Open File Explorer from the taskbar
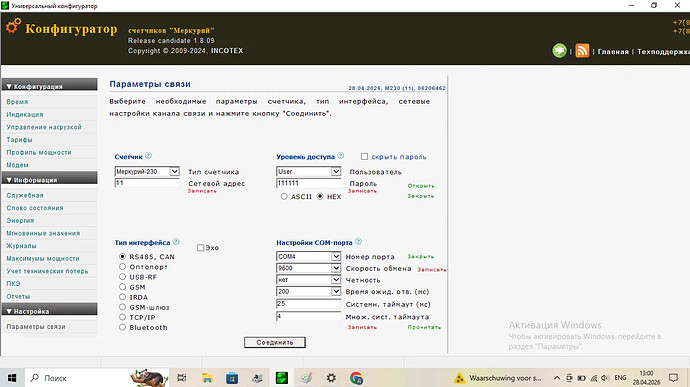Screen dimensions: 690x387 coord(207,378)
